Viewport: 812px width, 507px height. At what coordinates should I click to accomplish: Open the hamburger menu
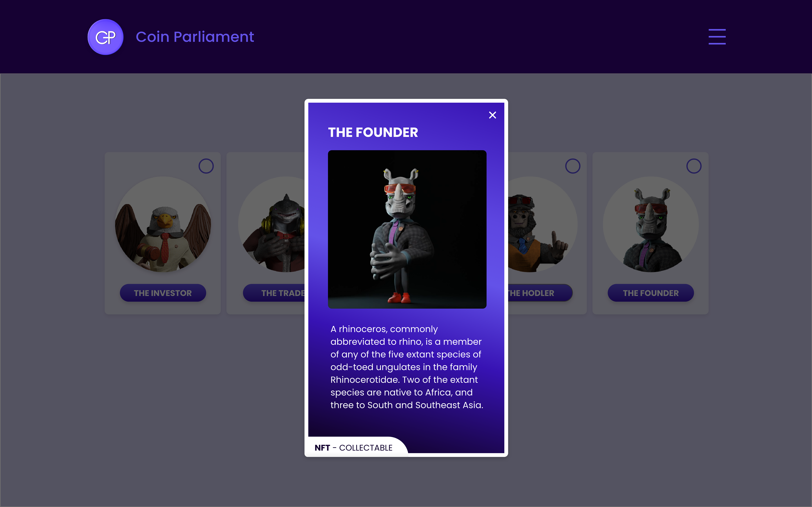click(717, 37)
